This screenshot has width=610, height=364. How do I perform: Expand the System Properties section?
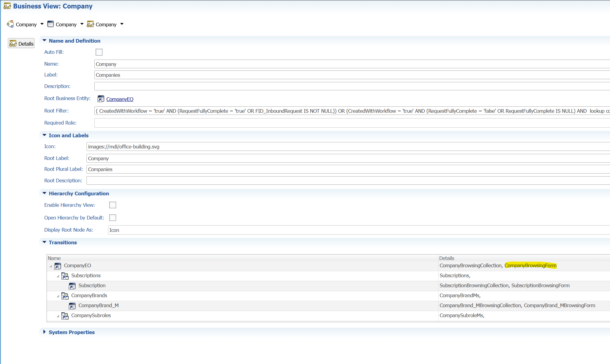coord(44,332)
